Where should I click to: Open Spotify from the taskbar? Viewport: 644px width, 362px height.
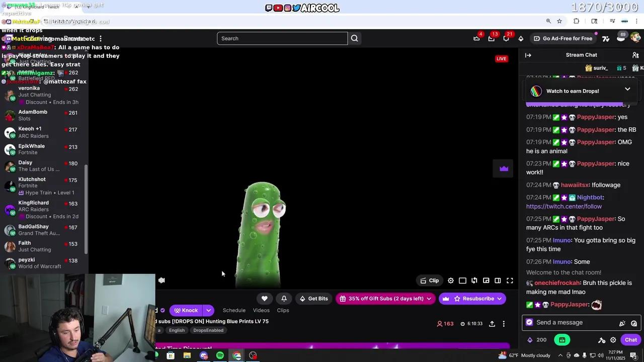(x=220, y=355)
